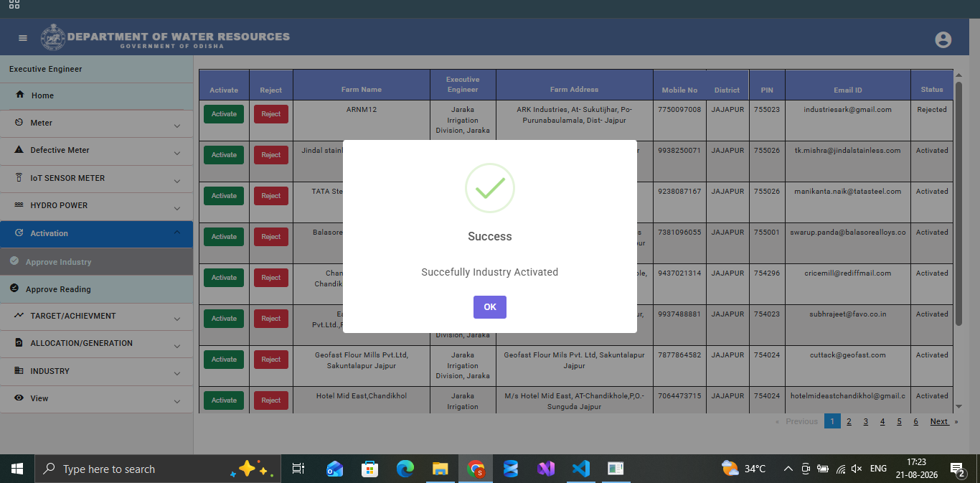Viewport: 980px width, 483px height.
Task: Open the INDUSTRY menu item
Action: click(96, 371)
